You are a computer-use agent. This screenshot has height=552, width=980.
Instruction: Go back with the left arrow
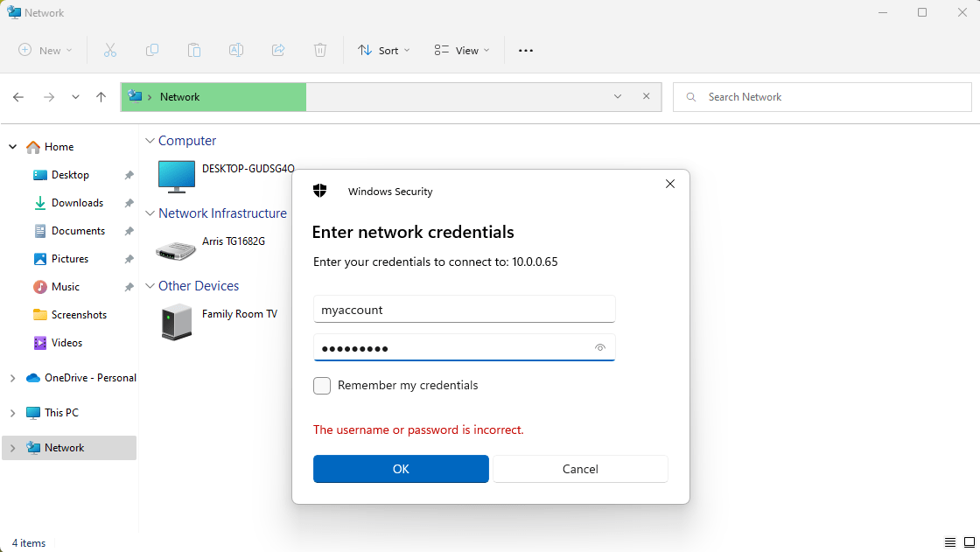pyautogui.click(x=18, y=97)
